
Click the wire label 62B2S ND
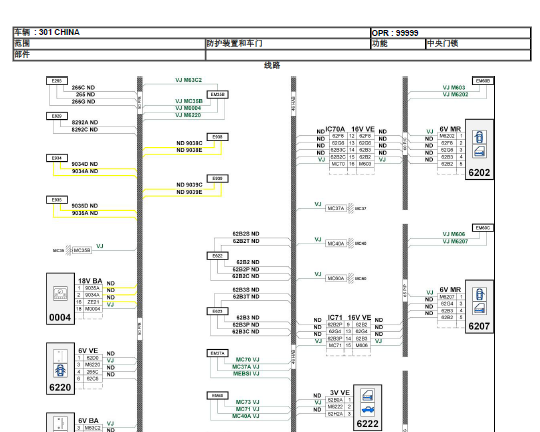(246, 234)
